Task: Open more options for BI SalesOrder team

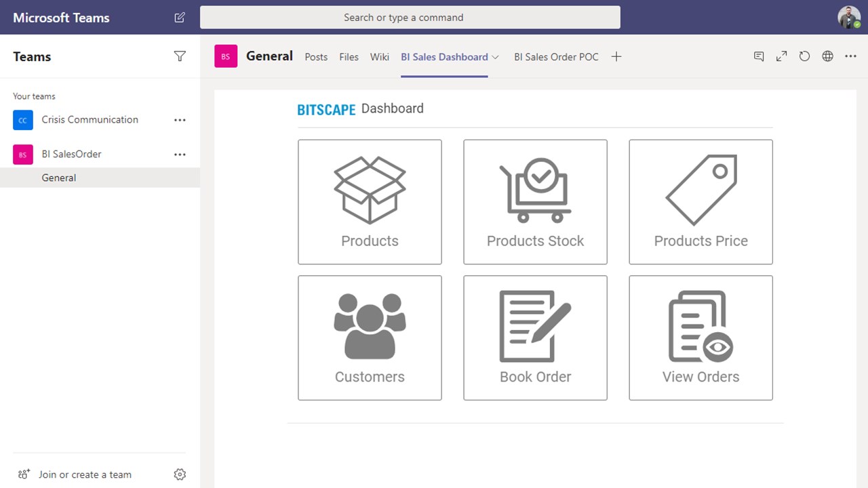Action: 180,155
